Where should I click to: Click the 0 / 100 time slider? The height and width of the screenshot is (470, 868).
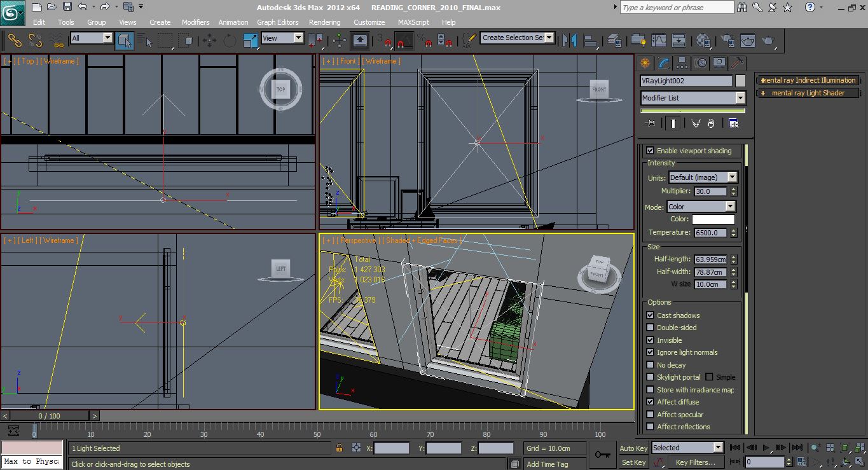[x=50, y=416]
